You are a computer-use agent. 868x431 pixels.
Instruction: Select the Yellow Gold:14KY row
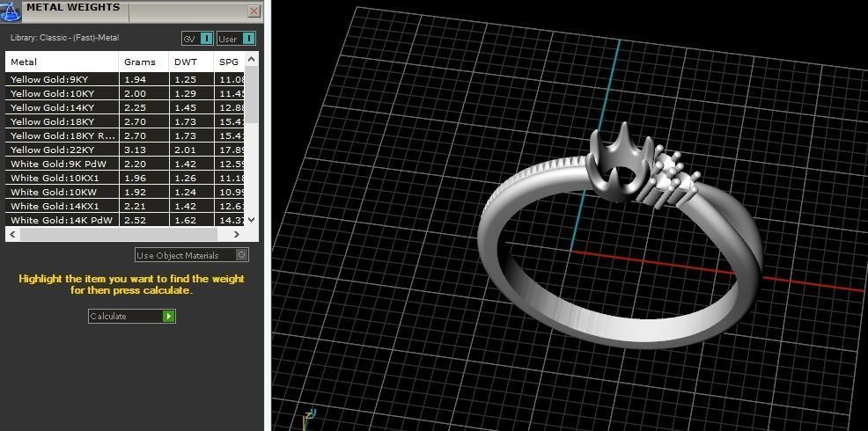pos(125,107)
